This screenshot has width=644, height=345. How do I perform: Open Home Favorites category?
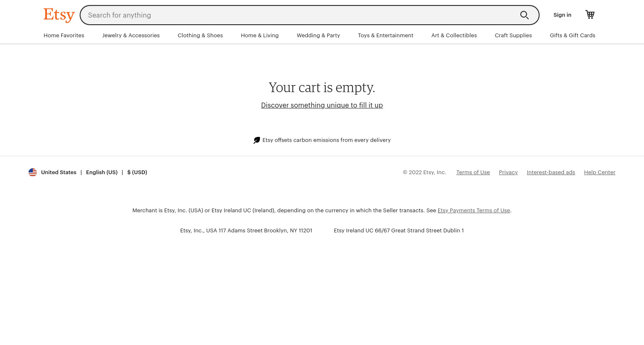tap(64, 36)
